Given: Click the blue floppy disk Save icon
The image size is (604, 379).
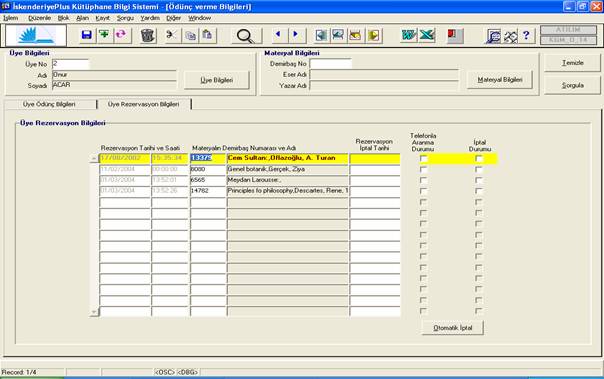Looking at the screenshot, I should point(87,35).
